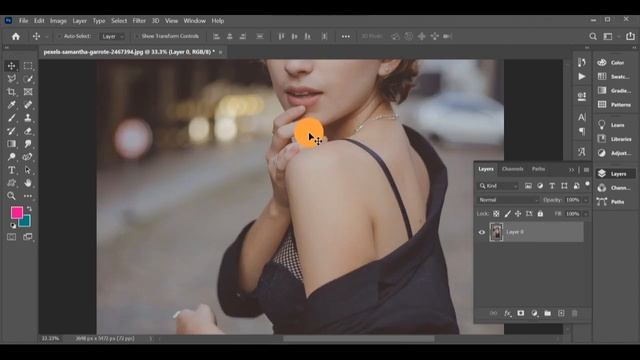The width and height of the screenshot is (640, 360).
Task: Select the Frame tool
Action: click(x=28, y=92)
